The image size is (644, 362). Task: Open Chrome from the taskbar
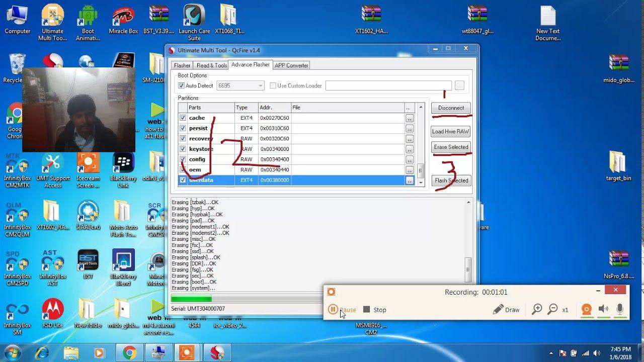(129, 353)
